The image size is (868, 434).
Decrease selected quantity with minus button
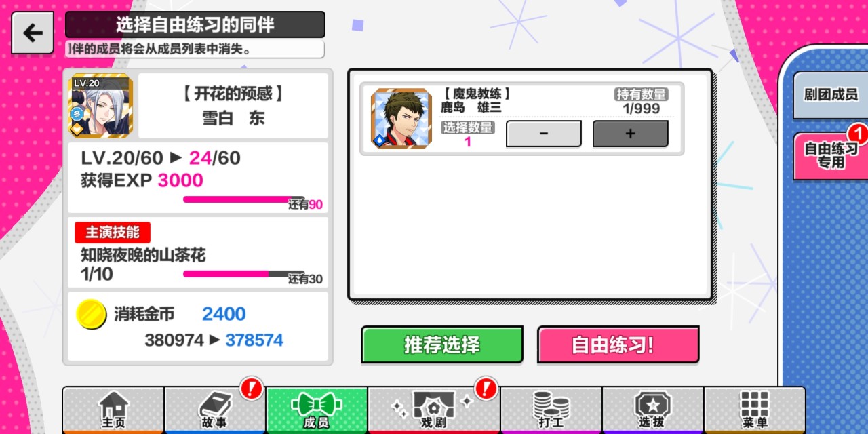tap(544, 134)
